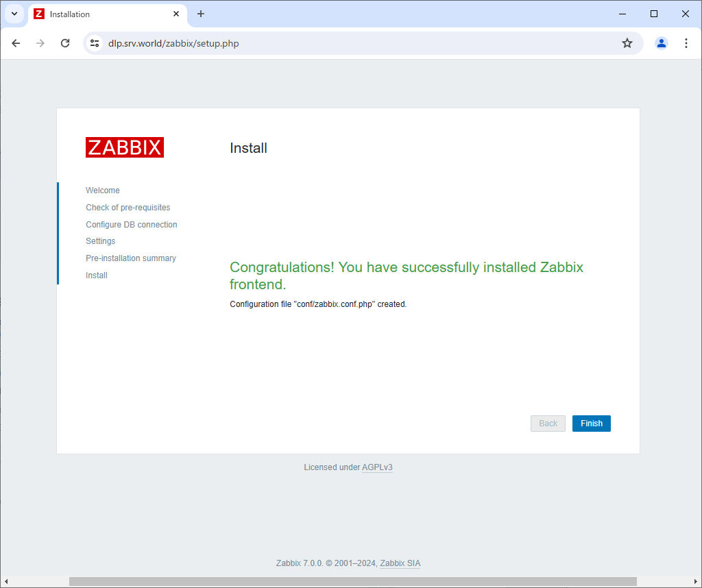Viewport: 702px width, 588px height.
Task: Click the 'Configuration file "conf/zabbix.conf.php" created.' text
Action: [318, 304]
